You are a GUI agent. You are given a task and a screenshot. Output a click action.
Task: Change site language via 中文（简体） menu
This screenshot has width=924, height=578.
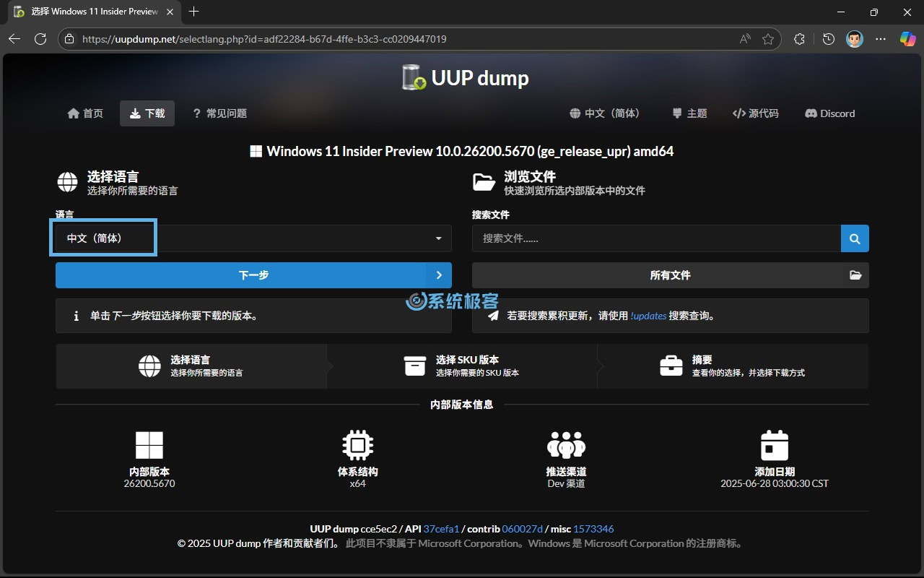(604, 113)
